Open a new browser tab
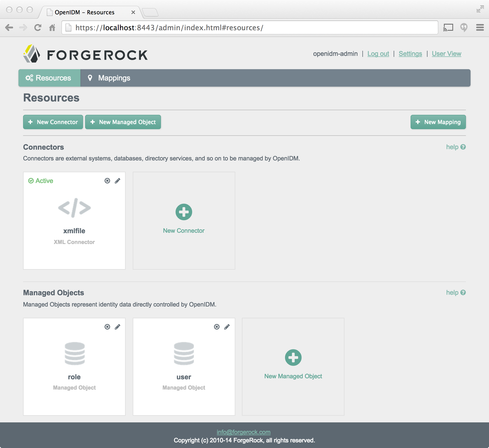 150,12
